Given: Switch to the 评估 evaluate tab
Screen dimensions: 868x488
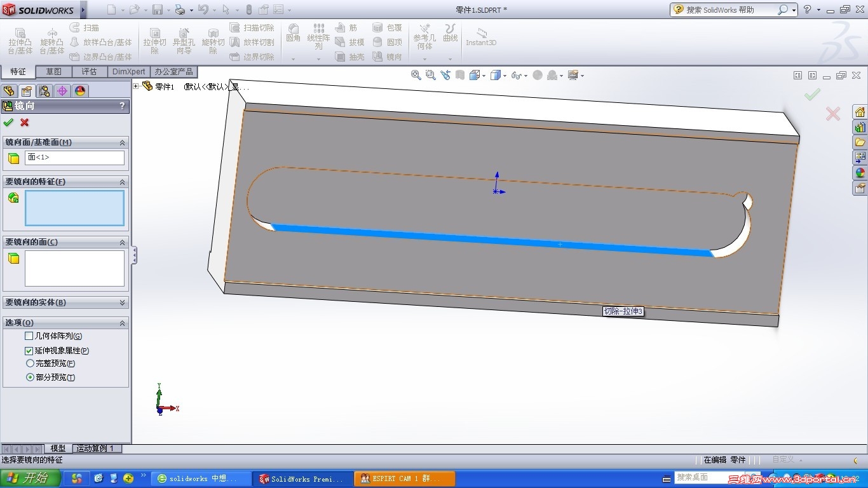Looking at the screenshot, I should pos(90,72).
